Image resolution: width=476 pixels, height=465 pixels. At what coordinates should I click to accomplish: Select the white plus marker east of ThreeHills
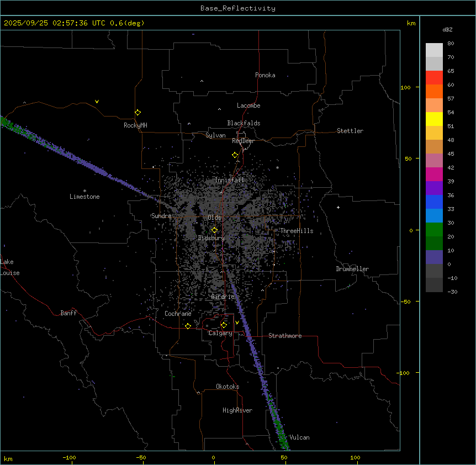pyautogui.click(x=338, y=207)
